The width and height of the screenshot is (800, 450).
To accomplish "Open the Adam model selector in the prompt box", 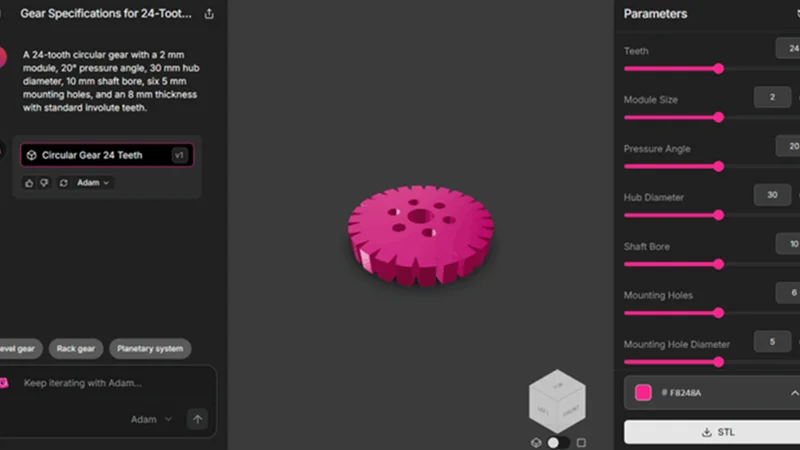I will [x=151, y=419].
